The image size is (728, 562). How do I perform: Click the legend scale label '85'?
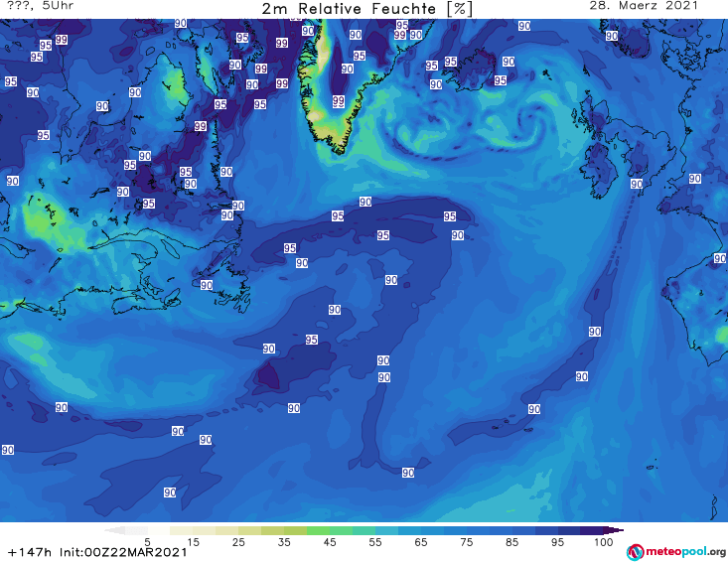click(511, 542)
